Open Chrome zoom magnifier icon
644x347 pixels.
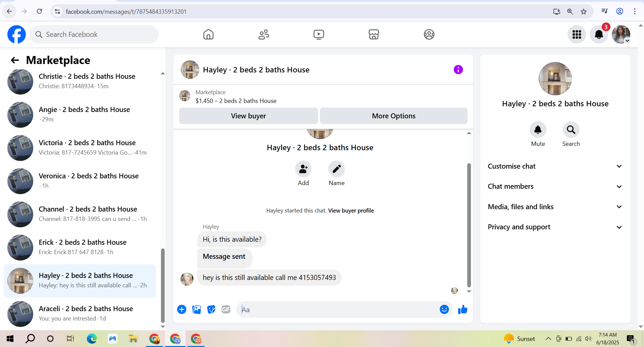click(570, 11)
